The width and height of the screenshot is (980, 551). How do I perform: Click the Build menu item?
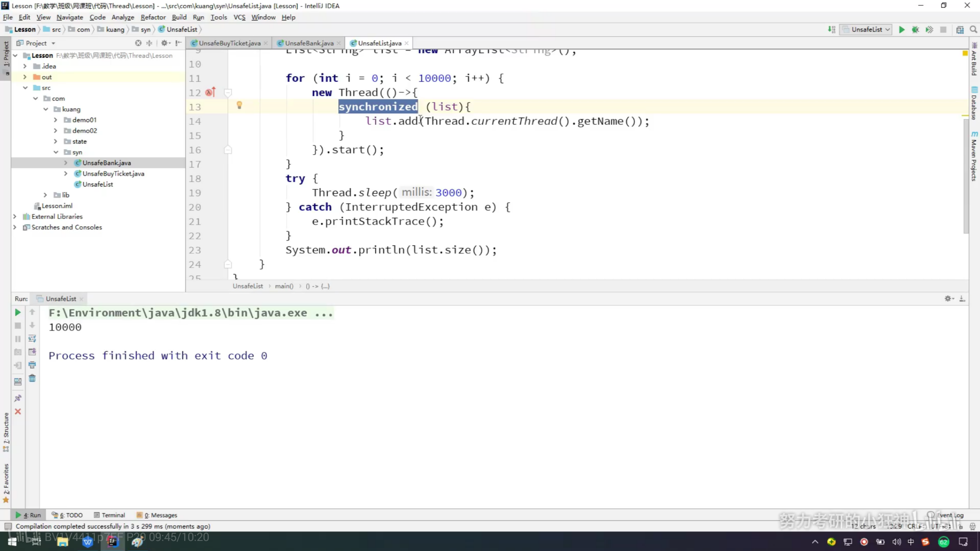(x=178, y=17)
